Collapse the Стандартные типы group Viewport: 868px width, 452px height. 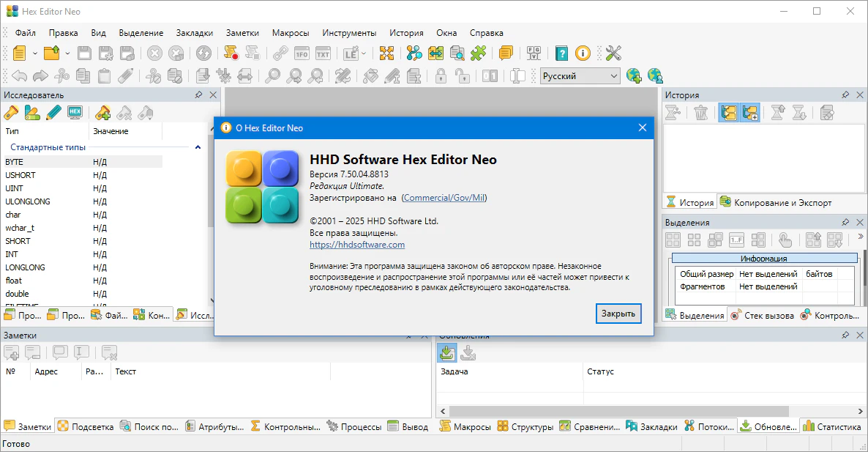(198, 147)
